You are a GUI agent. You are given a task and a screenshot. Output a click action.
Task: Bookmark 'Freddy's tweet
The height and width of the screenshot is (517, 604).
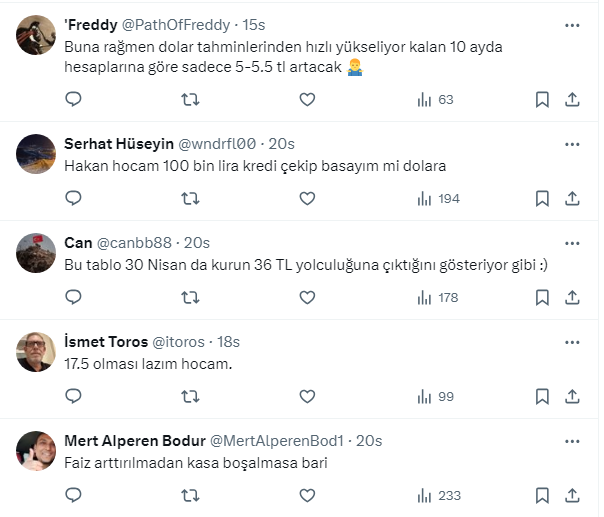[x=542, y=99]
